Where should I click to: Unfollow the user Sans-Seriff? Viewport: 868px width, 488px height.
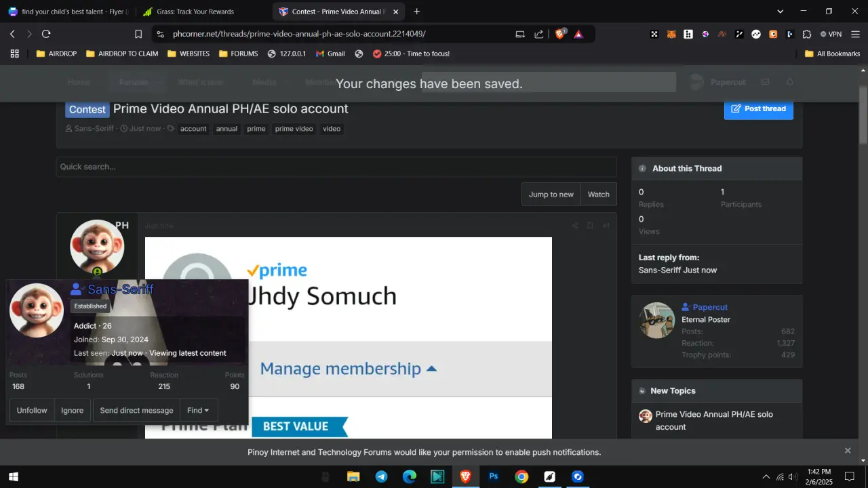point(32,410)
